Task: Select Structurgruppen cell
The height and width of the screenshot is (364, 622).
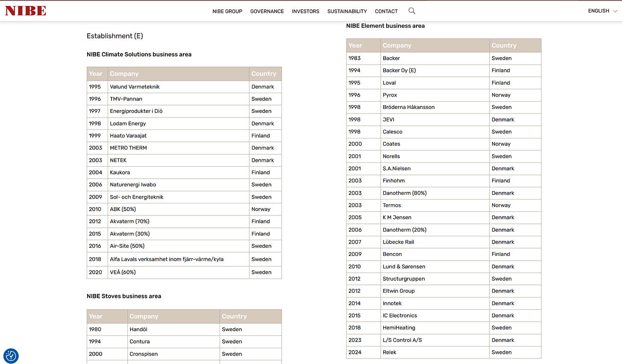Action: (435, 279)
